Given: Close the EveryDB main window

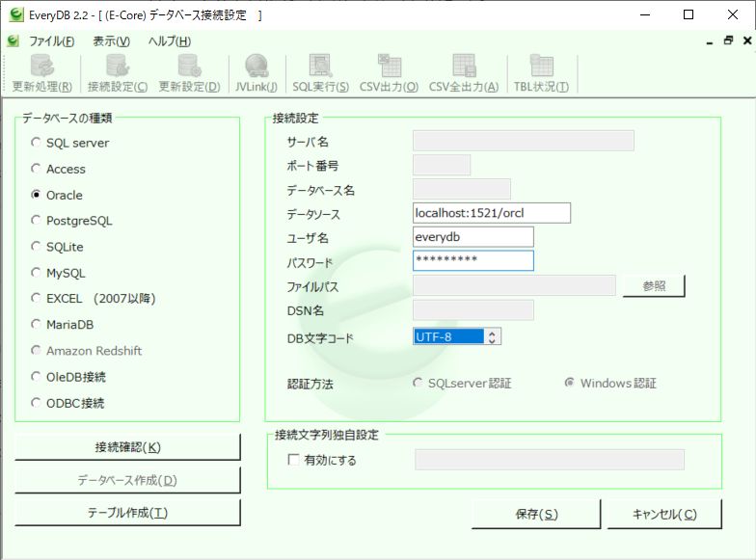Looking at the screenshot, I should [733, 15].
